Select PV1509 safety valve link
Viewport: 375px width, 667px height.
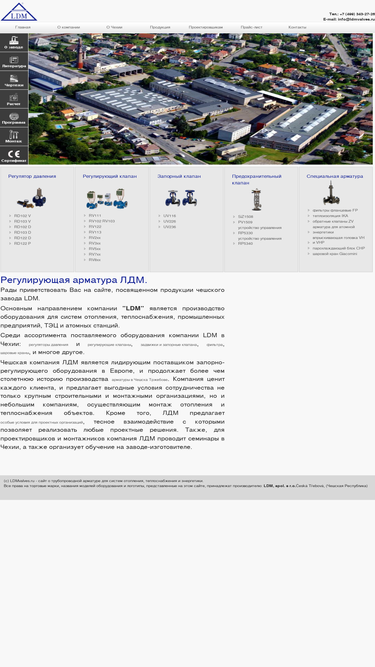(245, 222)
